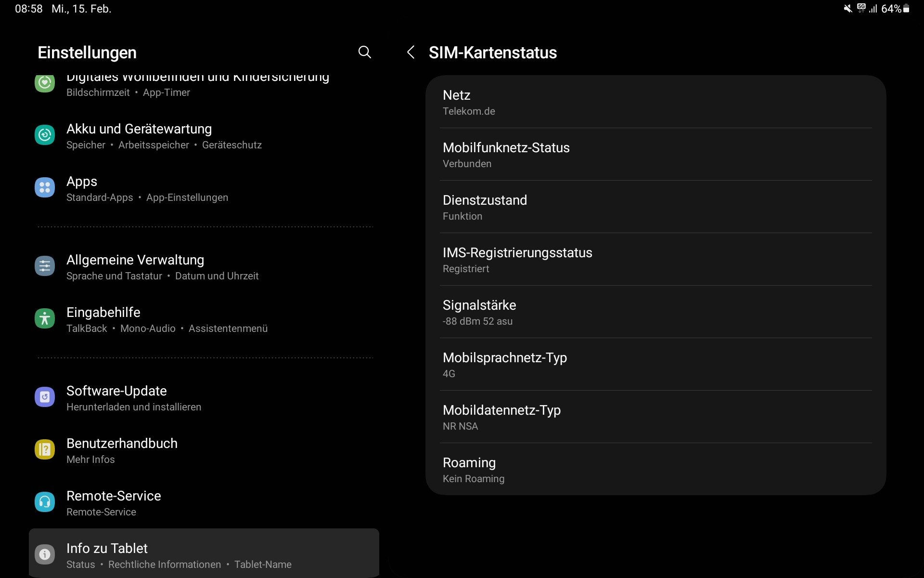Tap the Mobilfunknetz-Status row
This screenshot has height=578, width=924.
click(x=655, y=155)
